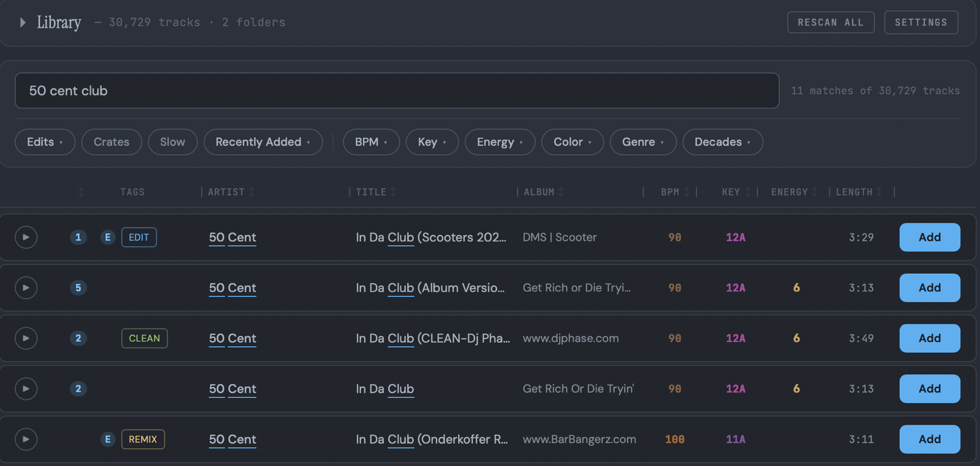The image size is (980, 466).
Task: Click album 'DMS | Scooter'
Action: click(x=560, y=237)
